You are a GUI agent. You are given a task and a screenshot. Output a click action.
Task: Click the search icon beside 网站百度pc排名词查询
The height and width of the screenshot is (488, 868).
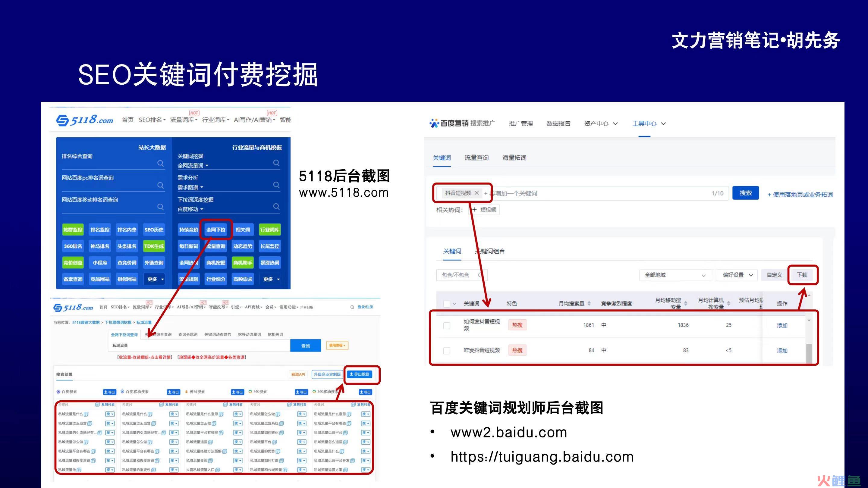click(x=161, y=185)
